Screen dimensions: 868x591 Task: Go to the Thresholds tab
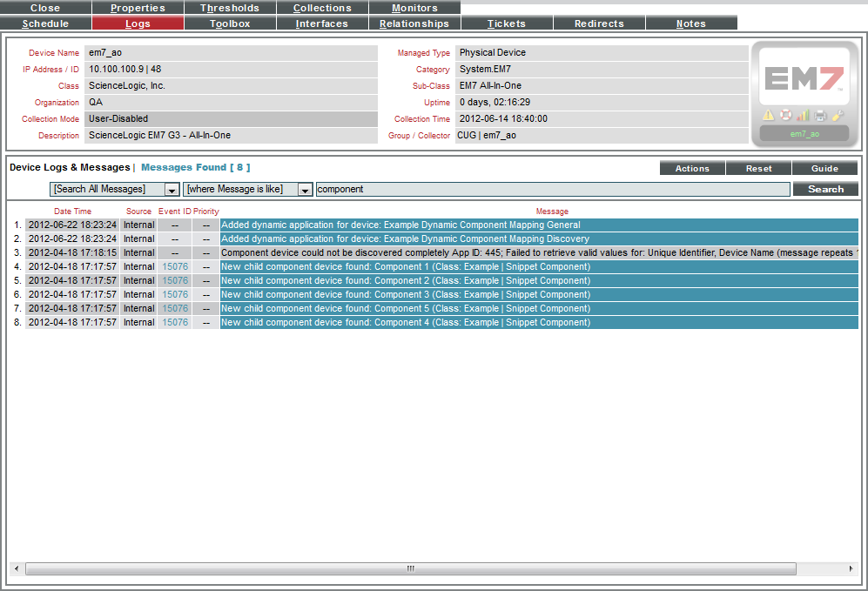230,8
